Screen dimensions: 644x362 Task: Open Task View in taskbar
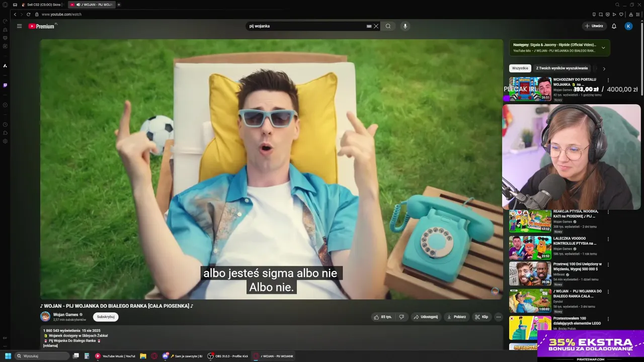tap(76, 356)
